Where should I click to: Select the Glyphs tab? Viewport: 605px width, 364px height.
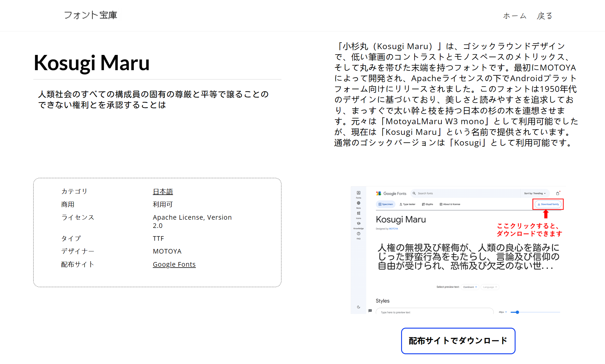point(427,204)
